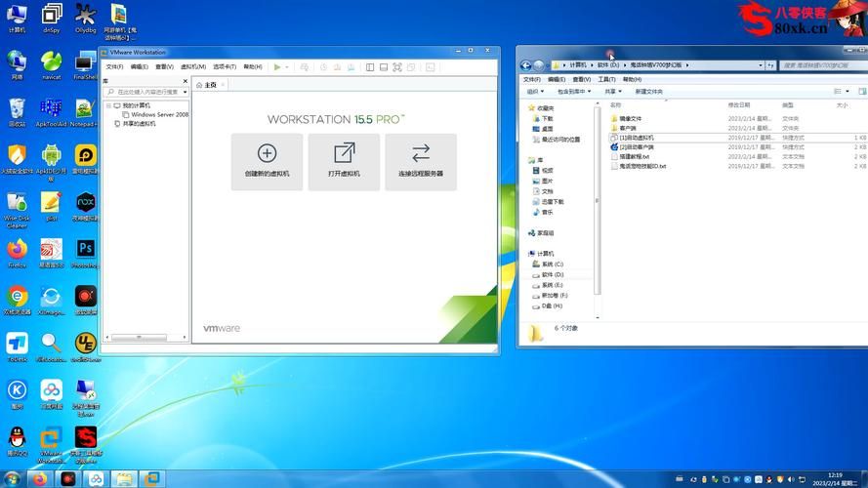Open the Explorer address bar history dropdown
The image size is (868, 488).
760,65
